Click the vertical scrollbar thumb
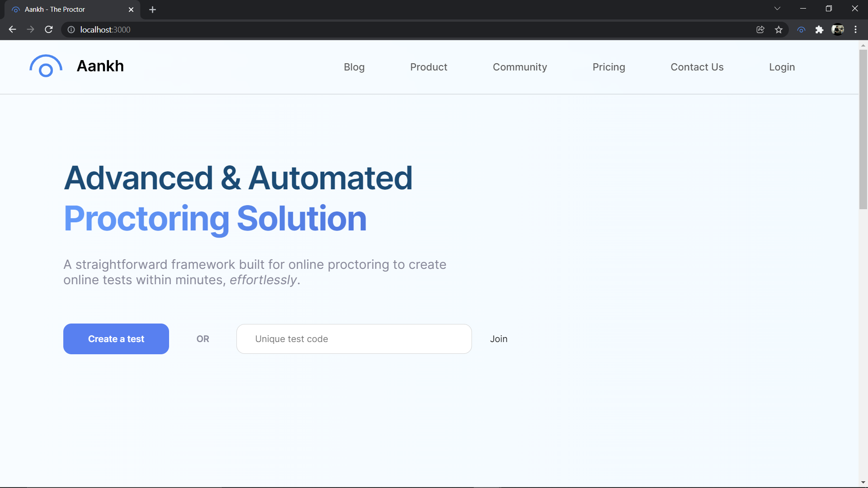868x488 pixels. 863,129
